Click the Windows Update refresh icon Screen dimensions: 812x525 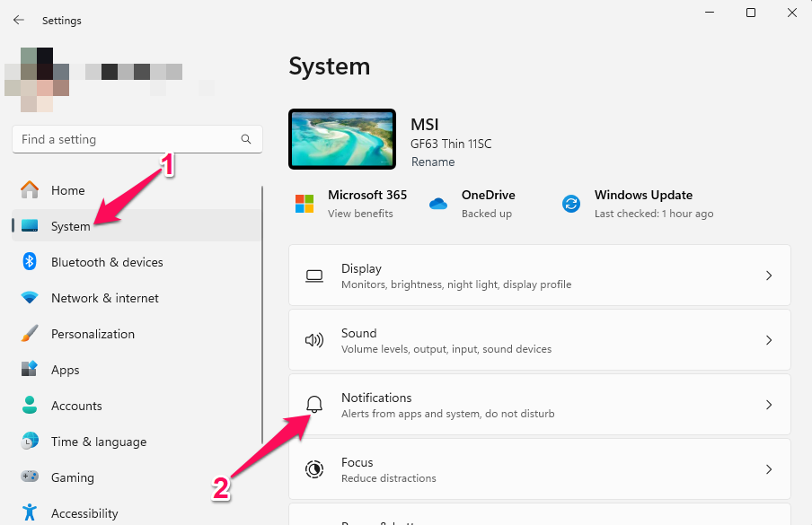571,204
